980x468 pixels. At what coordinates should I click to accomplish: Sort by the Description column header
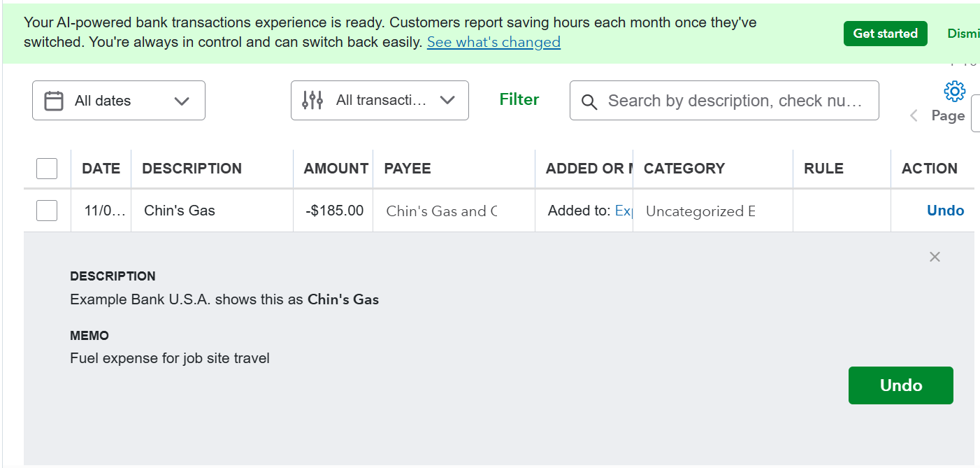[192, 169]
